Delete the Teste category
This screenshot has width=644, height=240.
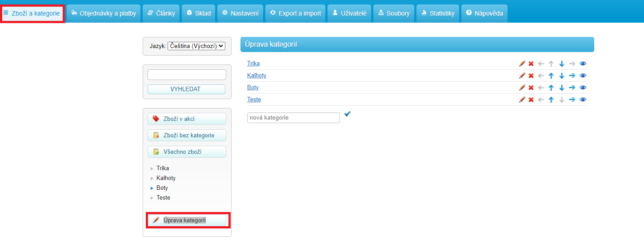tap(531, 100)
